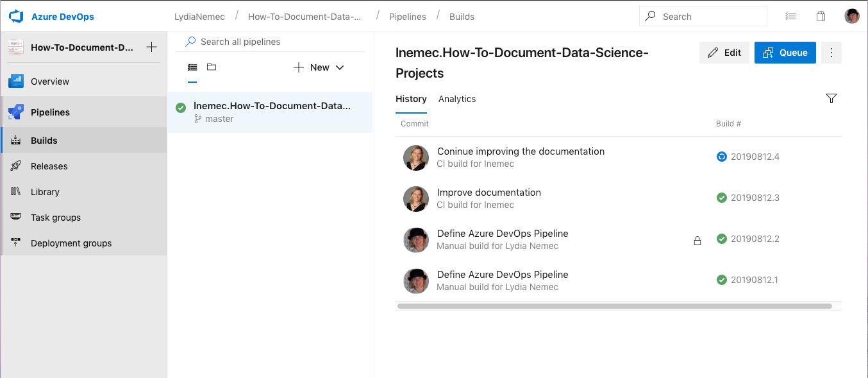Open the more options menu beside Queue

tap(831, 52)
